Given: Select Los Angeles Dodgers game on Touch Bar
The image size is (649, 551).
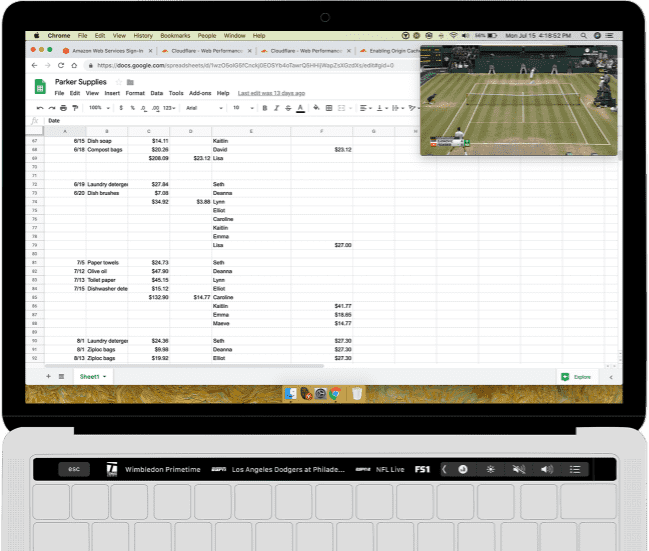Looking at the screenshot, I should [278, 469].
